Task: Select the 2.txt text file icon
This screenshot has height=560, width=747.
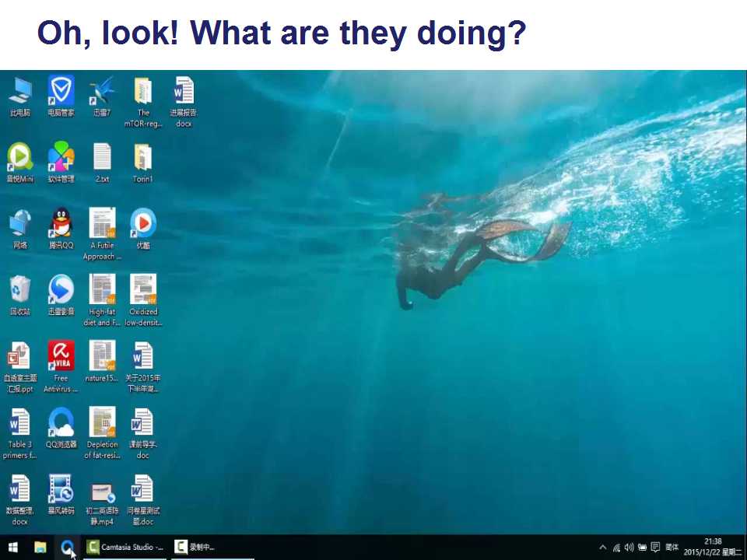Action: (102, 157)
